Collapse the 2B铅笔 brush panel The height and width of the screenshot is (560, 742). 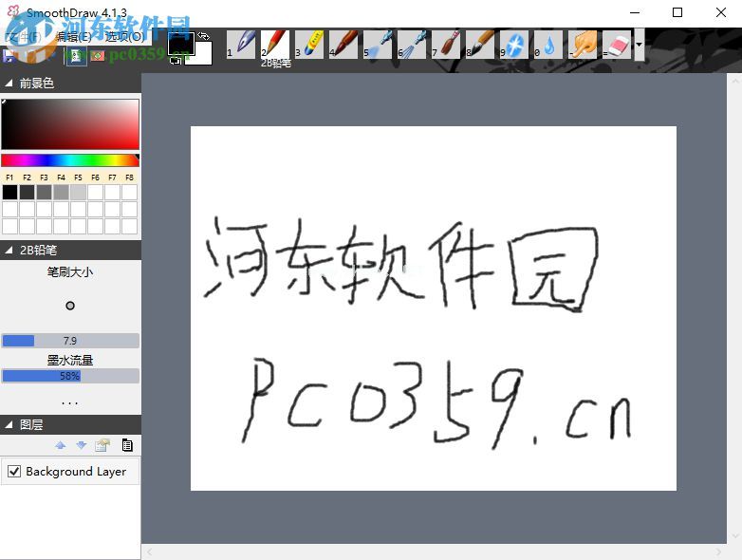point(9,250)
